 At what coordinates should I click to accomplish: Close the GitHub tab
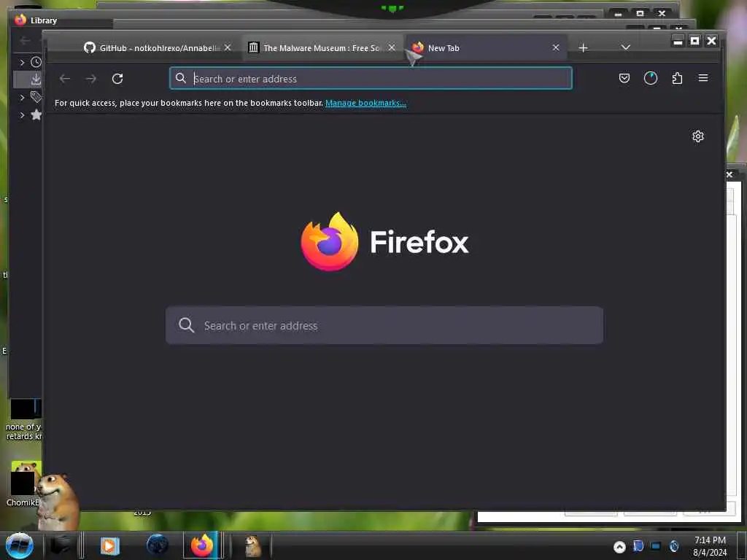(x=228, y=47)
